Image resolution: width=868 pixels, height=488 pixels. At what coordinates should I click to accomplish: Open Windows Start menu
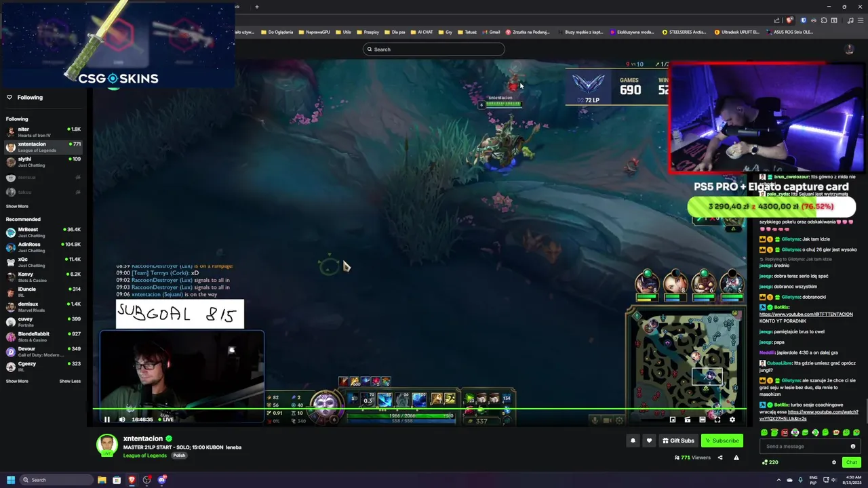(x=11, y=480)
